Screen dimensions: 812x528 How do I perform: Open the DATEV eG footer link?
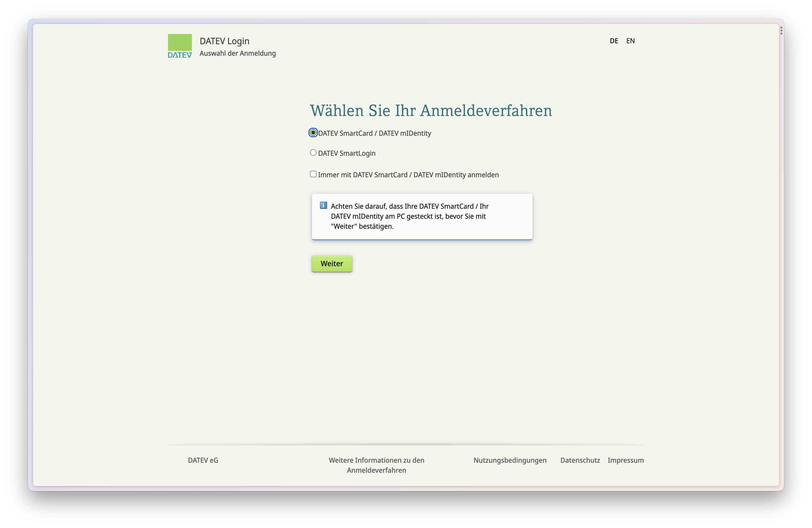(x=203, y=460)
